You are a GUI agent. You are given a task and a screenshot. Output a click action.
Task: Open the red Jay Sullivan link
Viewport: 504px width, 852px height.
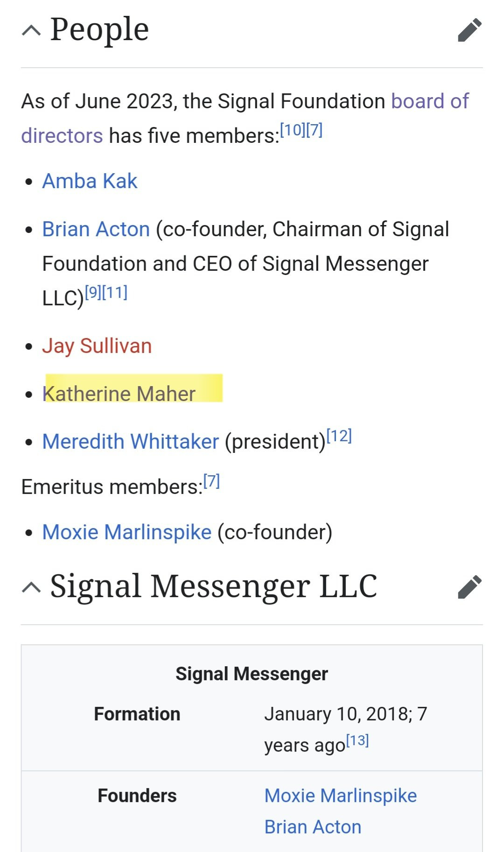(97, 346)
